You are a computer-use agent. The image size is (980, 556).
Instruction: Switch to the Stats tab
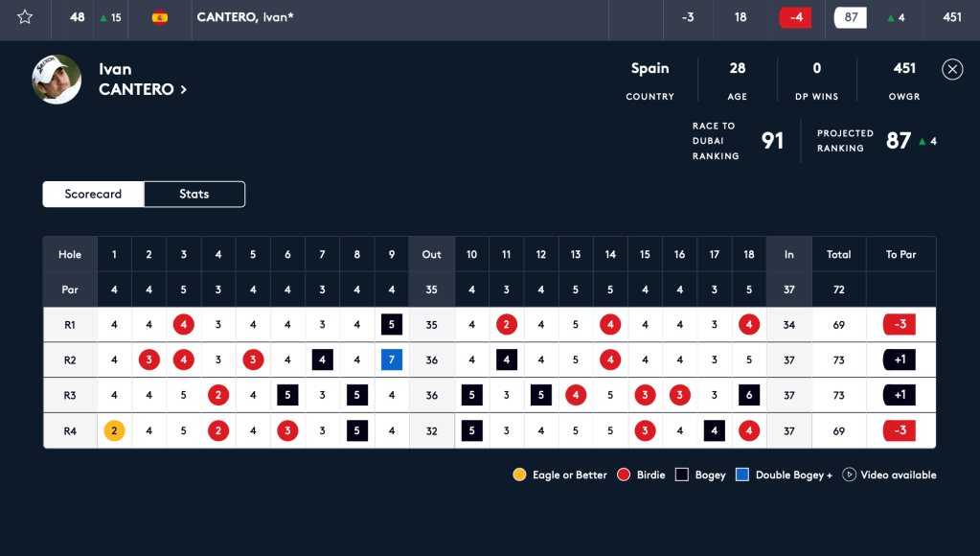coord(194,194)
